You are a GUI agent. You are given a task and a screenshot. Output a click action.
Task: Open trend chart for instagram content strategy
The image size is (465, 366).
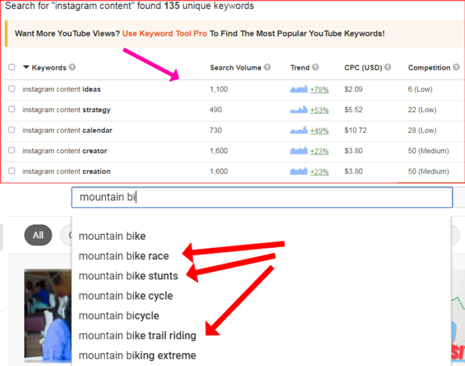click(299, 110)
